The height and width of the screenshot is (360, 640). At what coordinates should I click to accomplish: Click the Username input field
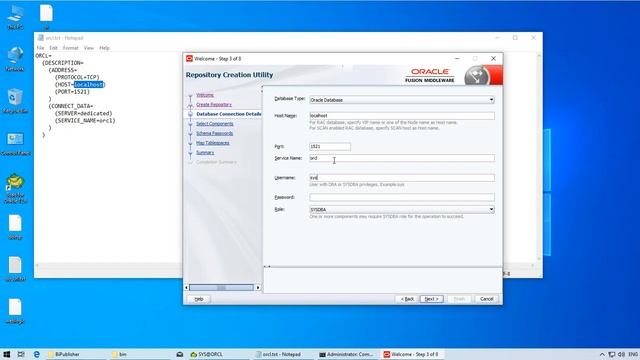(x=402, y=178)
